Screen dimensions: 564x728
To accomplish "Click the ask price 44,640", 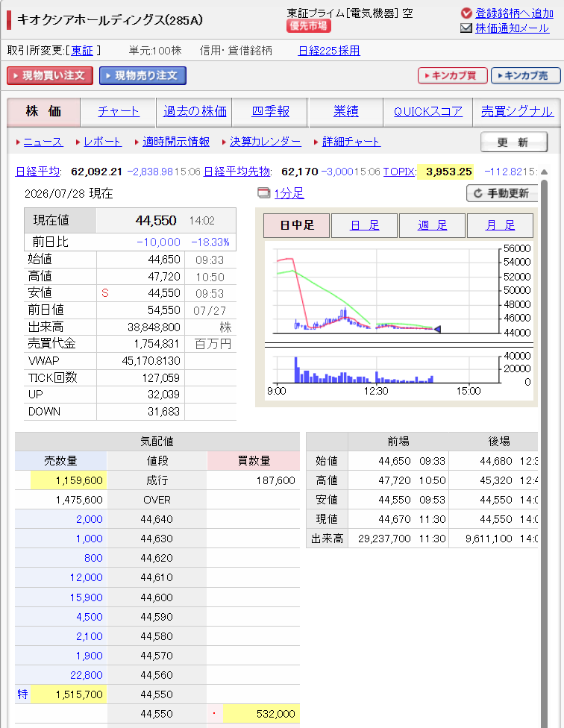I will pyautogui.click(x=157, y=519).
